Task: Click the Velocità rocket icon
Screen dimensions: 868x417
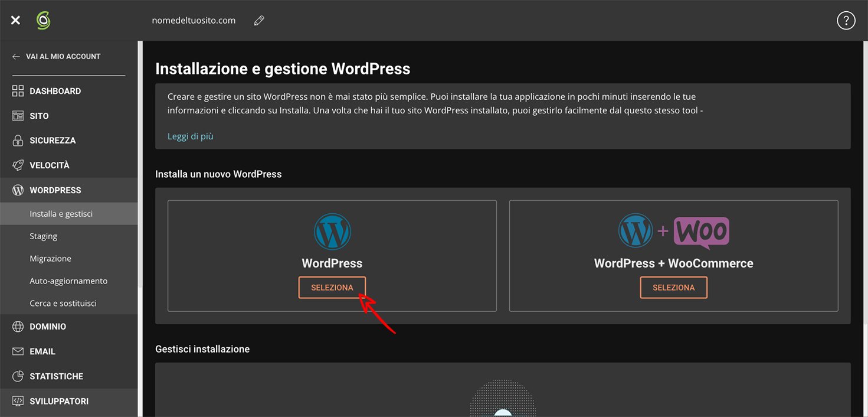Action: [x=18, y=165]
